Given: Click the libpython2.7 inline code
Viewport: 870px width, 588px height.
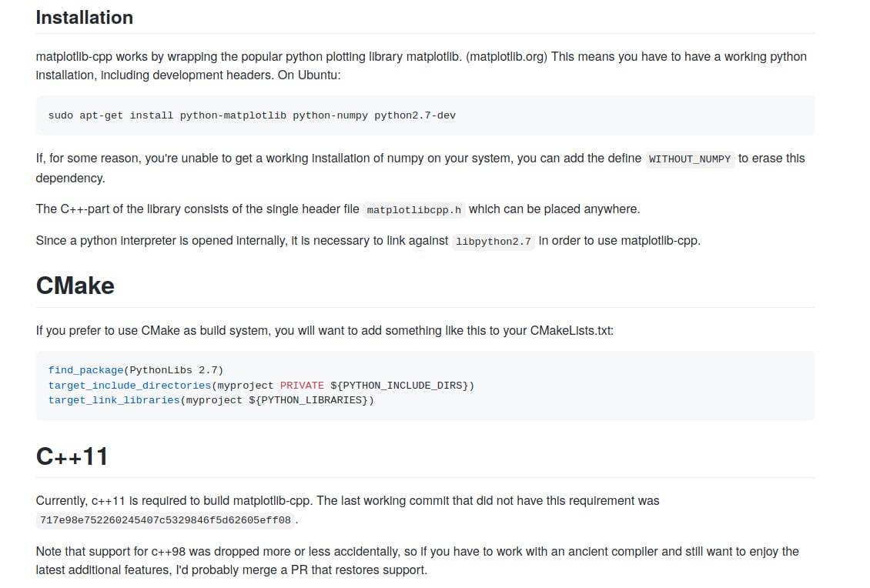Looking at the screenshot, I should point(494,241).
